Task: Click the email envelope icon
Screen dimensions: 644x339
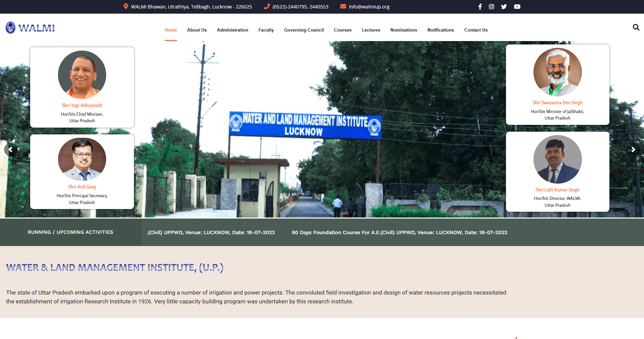Action: (343, 6)
